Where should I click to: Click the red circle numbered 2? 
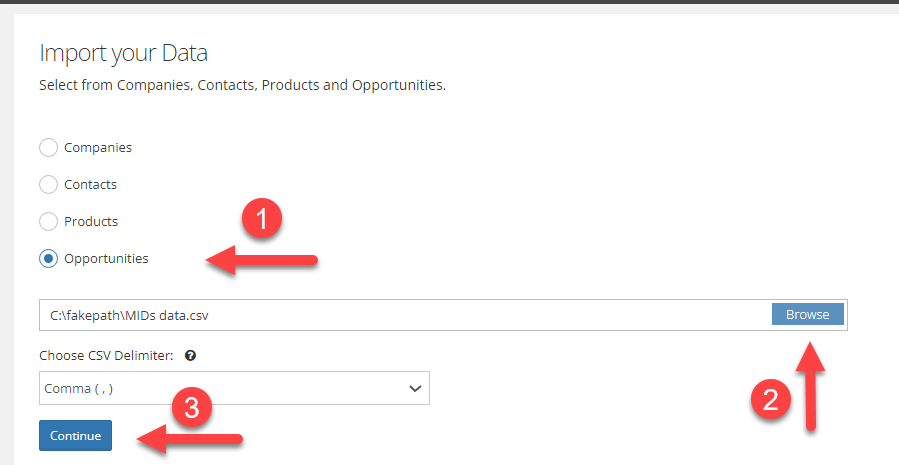pyautogui.click(x=771, y=399)
